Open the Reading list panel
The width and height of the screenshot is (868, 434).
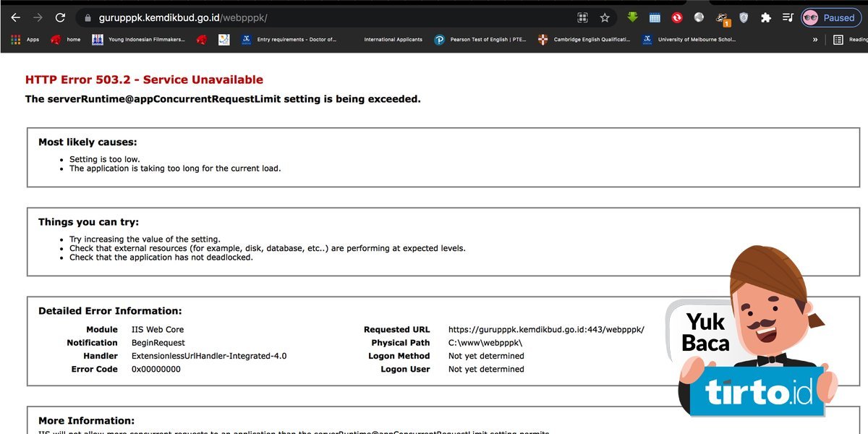pyautogui.click(x=848, y=40)
